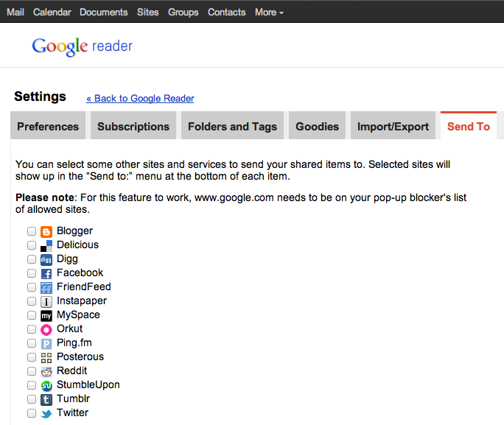Screen dimensions: 504x425
Task: Click the Digg icon
Action: (x=46, y=259)
